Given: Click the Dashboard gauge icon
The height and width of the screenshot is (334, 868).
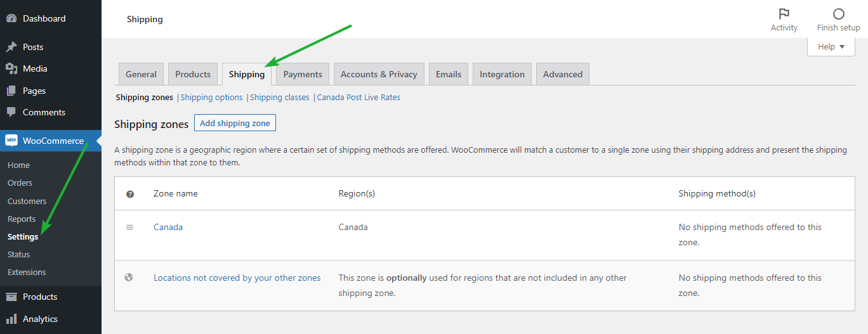Looking at the screenshot, I should pos(11,18).
